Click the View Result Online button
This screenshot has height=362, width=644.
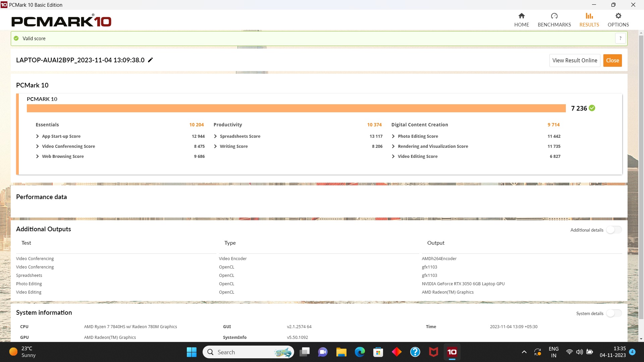pos(575,61)
